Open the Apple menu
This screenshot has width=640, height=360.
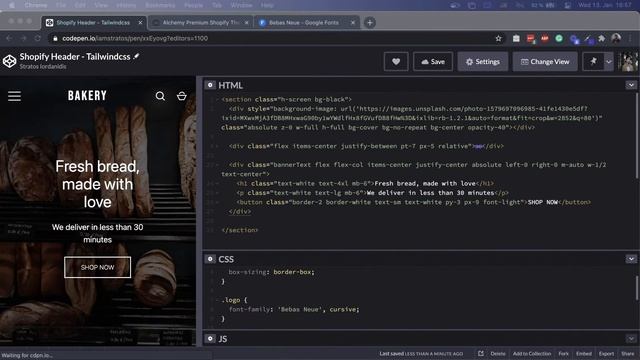pyautogui.click(x=12, y=5)
